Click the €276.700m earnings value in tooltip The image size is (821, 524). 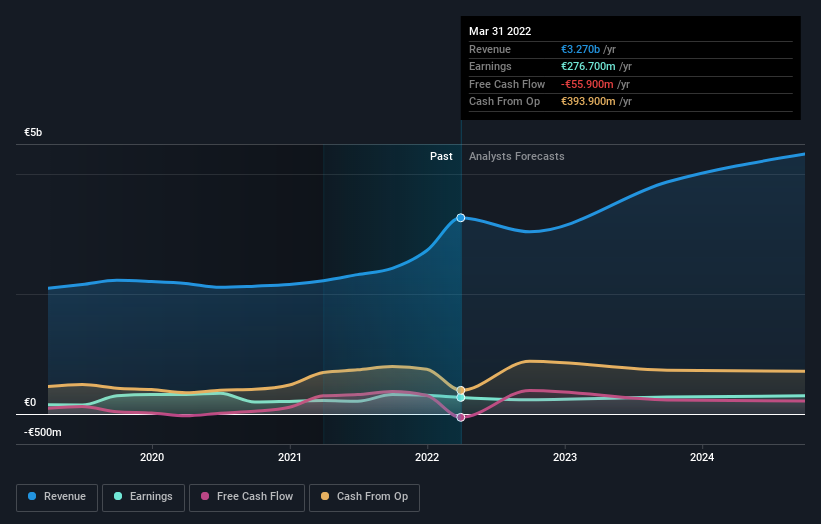[589, 66]
